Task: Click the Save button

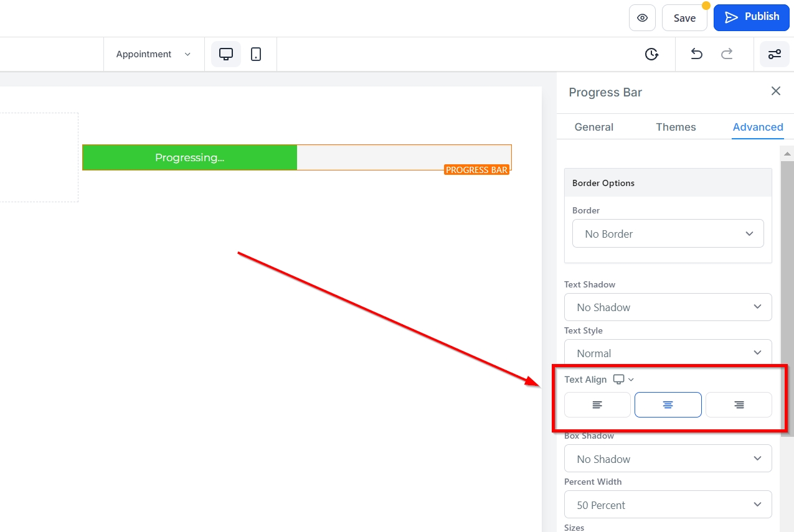Action: pyautogui.click(x=684, y=18)
